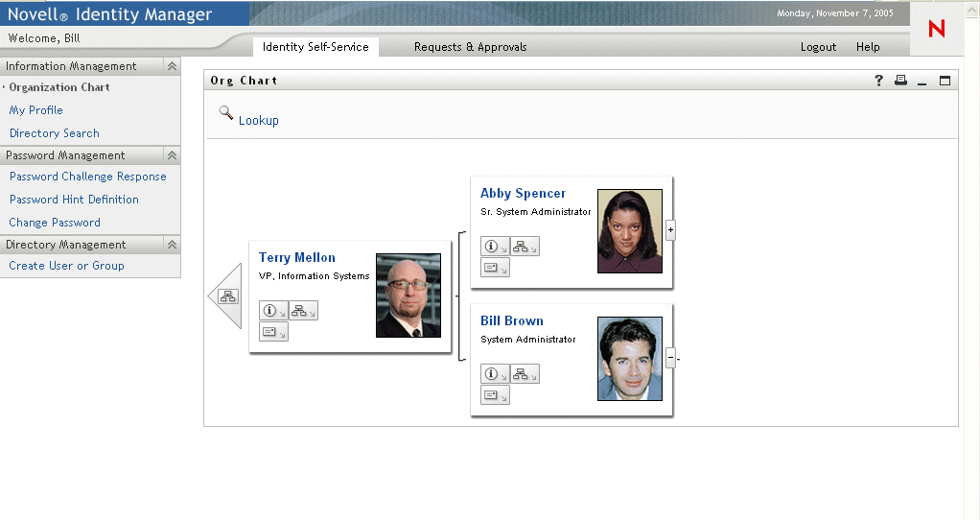Collapse the Directory Management section
This screenshot has width=980, height=520.
(x=172, y=245)
